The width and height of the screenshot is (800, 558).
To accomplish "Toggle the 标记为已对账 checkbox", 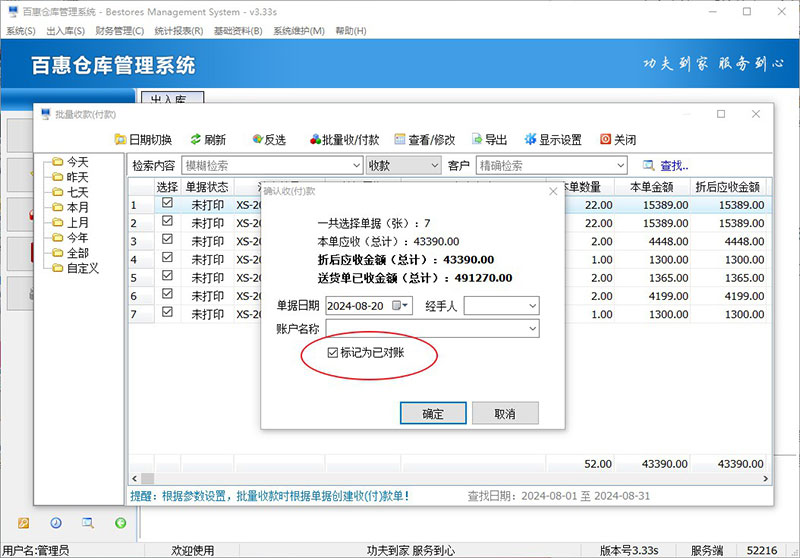I will (333, 352).
